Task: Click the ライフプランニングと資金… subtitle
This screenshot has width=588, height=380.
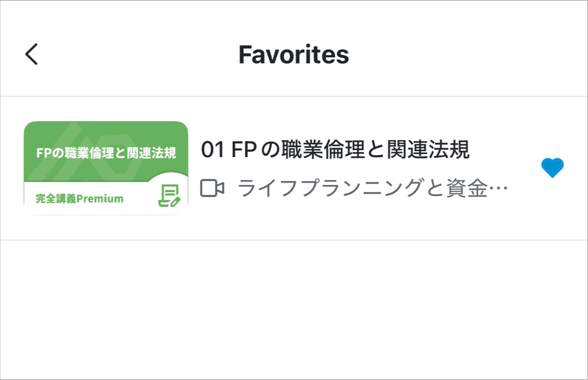Action: 373,188
